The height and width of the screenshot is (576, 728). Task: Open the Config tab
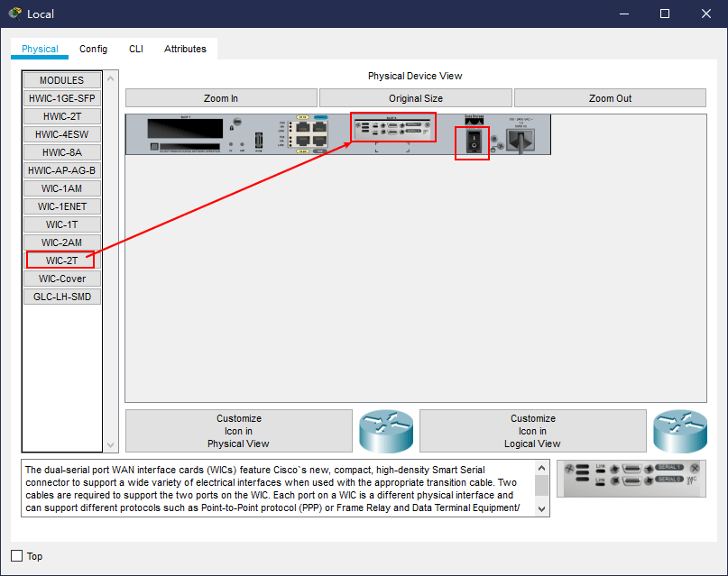[x=93, y=49]
